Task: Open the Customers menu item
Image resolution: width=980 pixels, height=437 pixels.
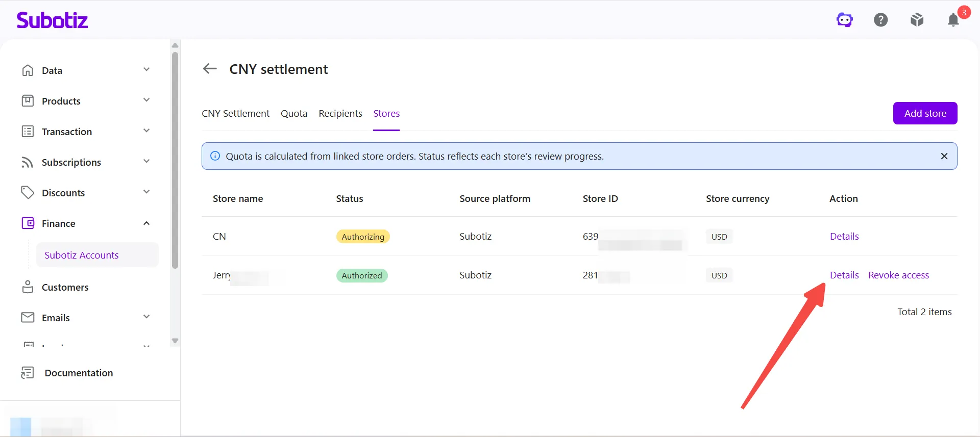Action: [65, 287]
